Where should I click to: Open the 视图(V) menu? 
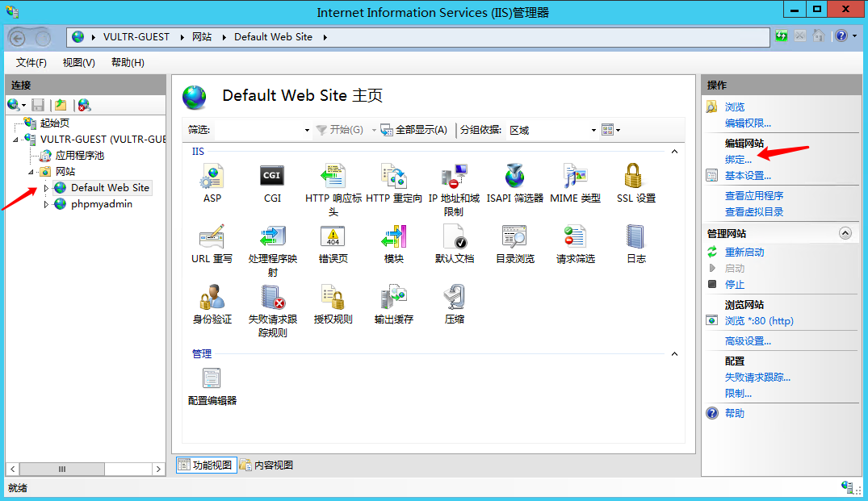click(78, 62)
